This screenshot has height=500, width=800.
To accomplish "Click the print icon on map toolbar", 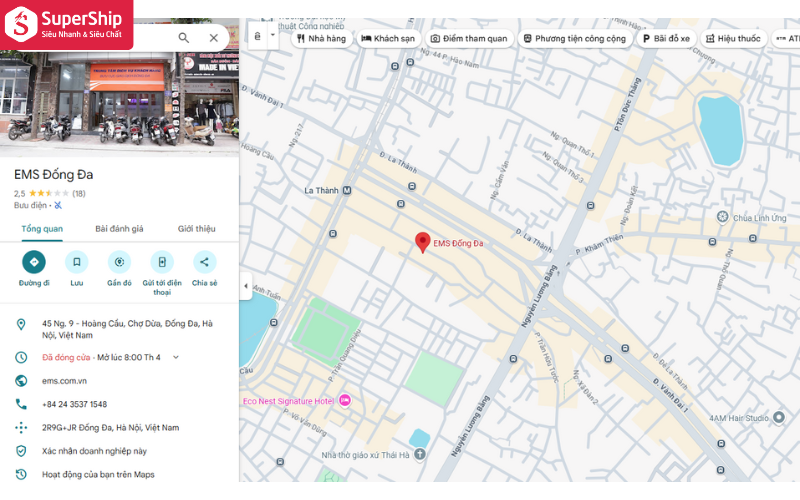I will [x=258, y=36].
